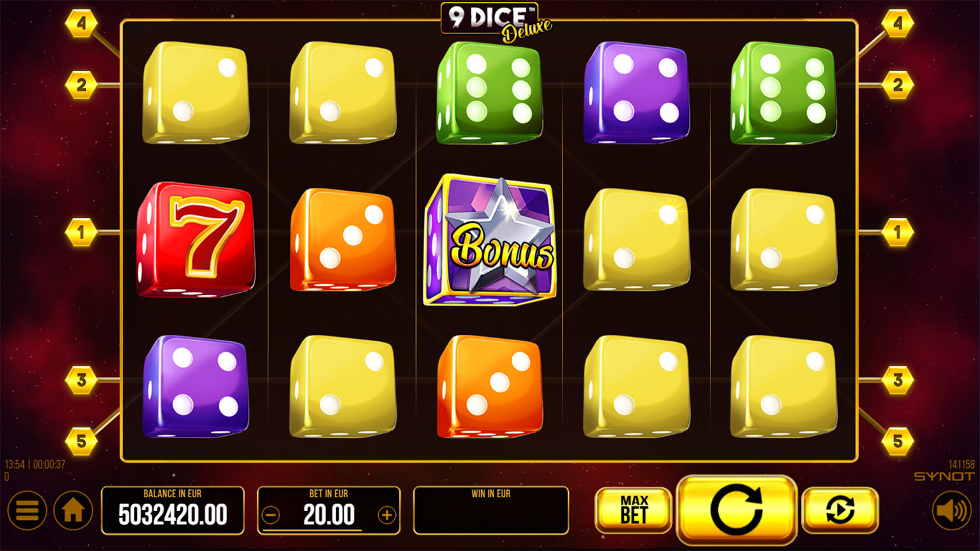Viewport: 980px width, 551px height.
Task: Select payline 3 marker on left side
Action: 81,380
